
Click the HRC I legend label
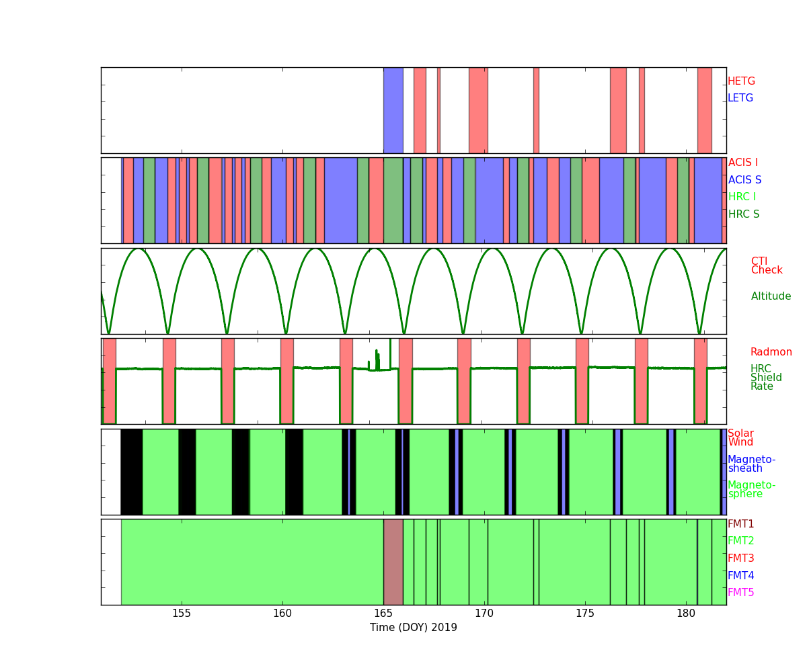click(742, 197)
